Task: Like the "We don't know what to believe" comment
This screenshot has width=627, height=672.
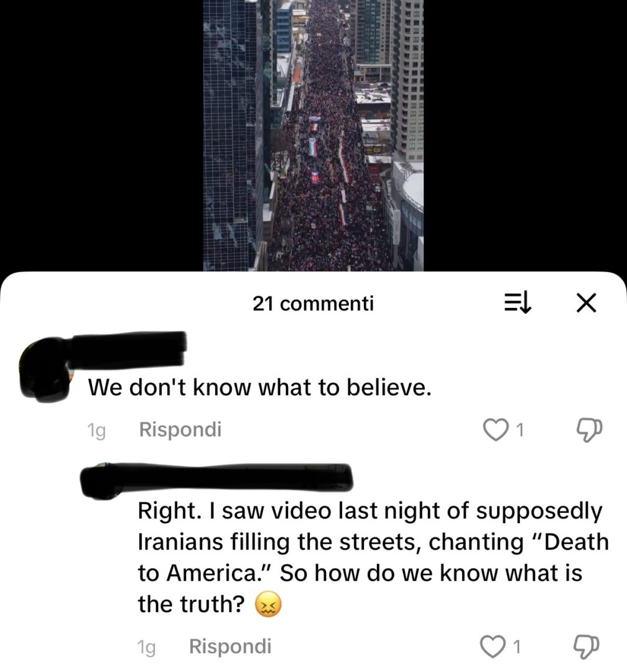Action: click(x=495, y=430)
